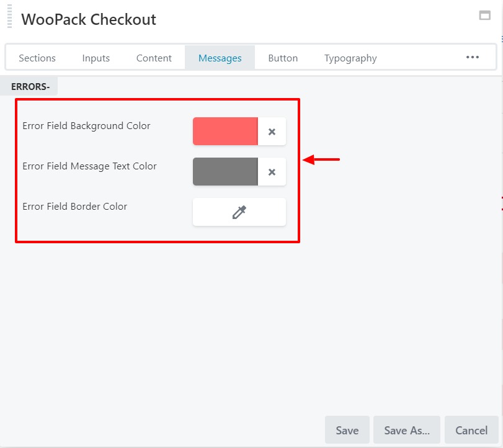The image size is (503, 448).
Task: Clear the Error Field Message Text Color
Action: [x=272, y=172]
